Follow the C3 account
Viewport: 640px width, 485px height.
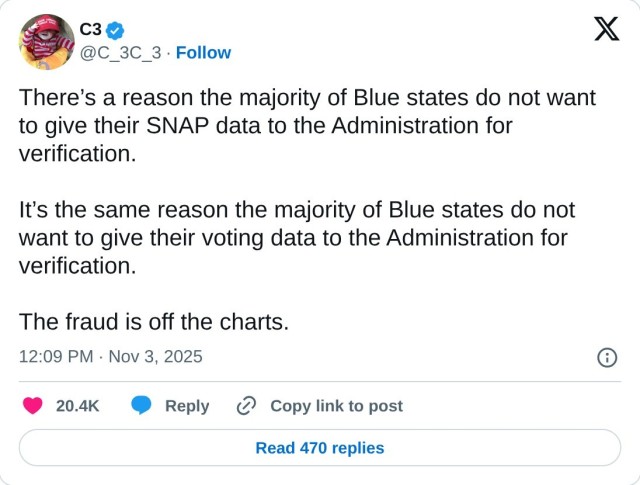(x=203, y=53)
